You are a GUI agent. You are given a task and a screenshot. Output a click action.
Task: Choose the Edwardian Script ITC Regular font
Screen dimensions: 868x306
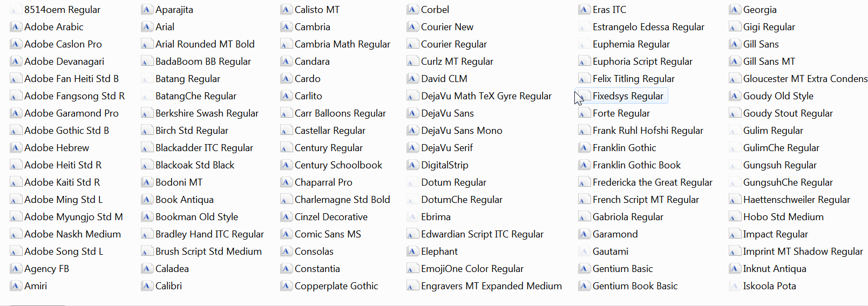coord(482,234)
